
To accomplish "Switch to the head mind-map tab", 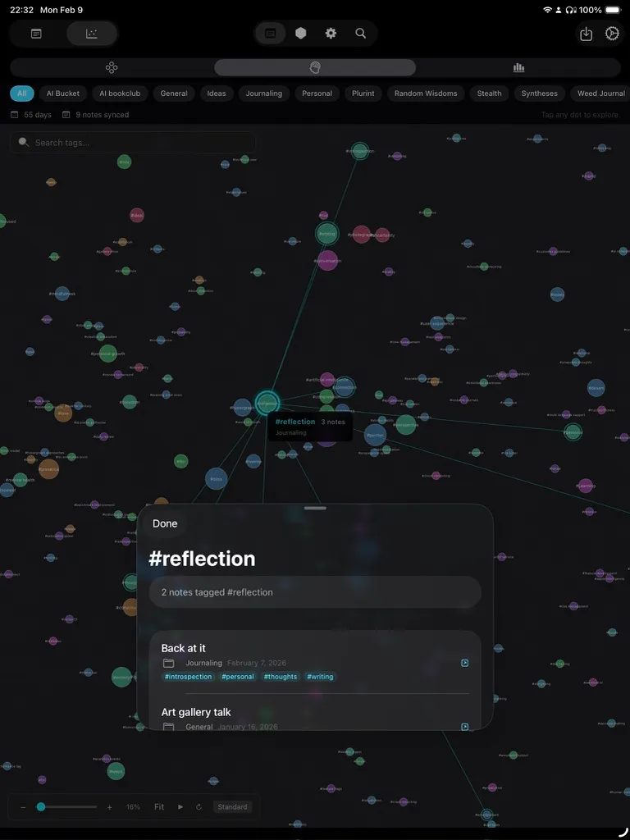I will [x=315, y=67].
